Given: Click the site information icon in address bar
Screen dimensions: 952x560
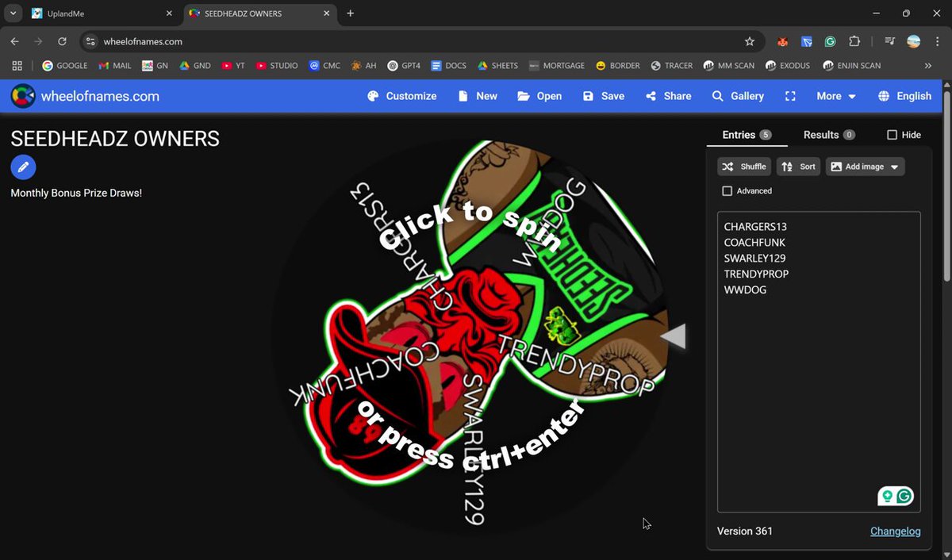Looking at the screenshot, I should (90, 41).
